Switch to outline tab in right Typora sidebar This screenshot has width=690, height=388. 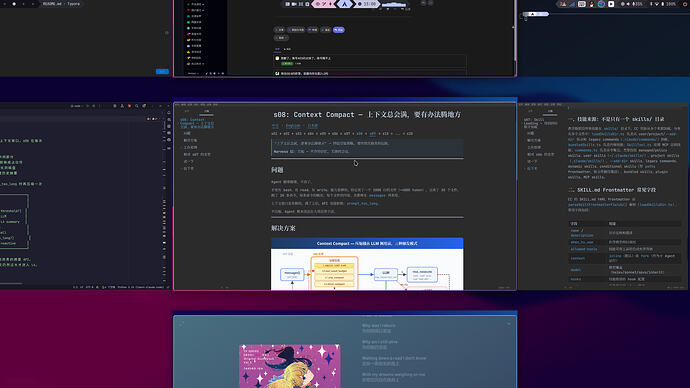(x=550, y=111)
